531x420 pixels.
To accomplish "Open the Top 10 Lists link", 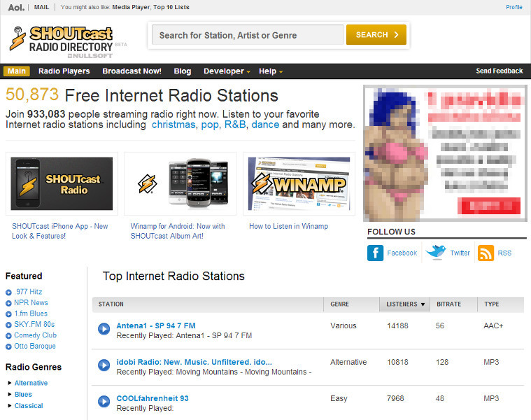I will 171,7.
